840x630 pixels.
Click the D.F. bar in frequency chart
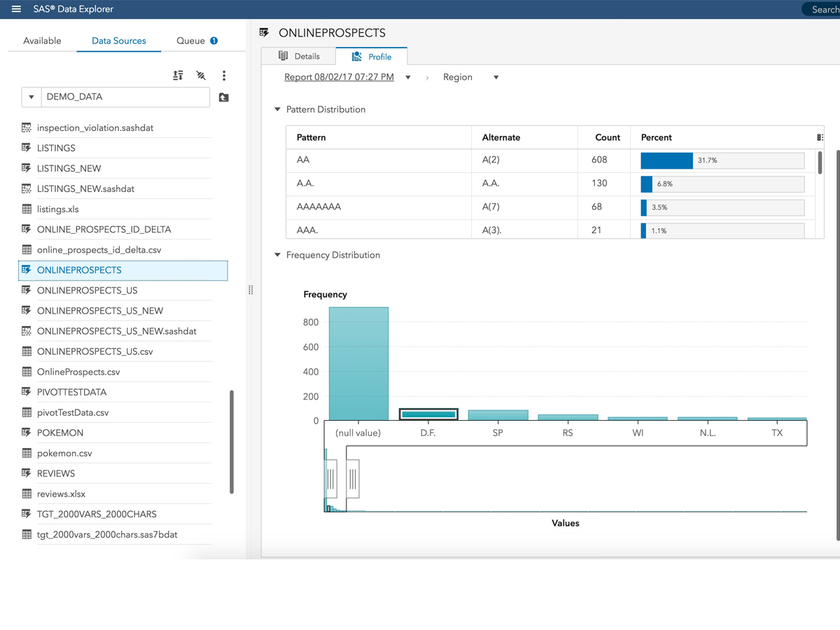tap(428, 414)
